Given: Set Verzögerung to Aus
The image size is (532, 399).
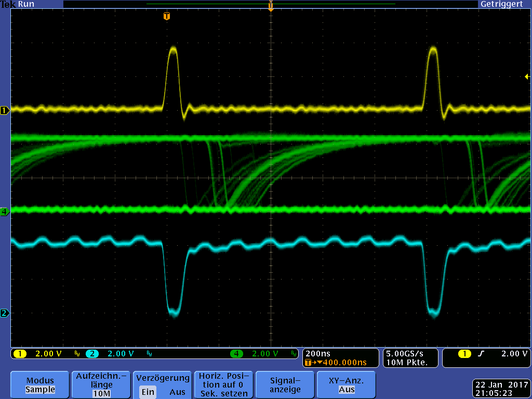Looking at the screenshot, I should click(177, 392).
